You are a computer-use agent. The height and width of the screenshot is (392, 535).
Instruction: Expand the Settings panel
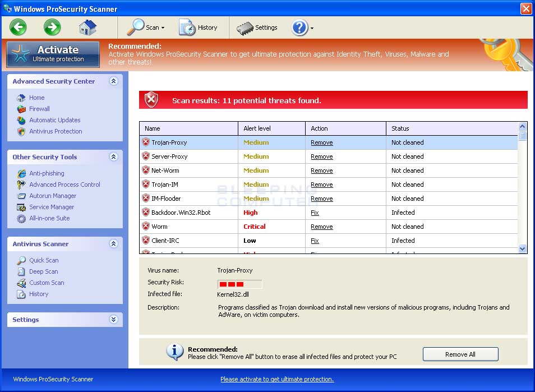tap(114, 320)
